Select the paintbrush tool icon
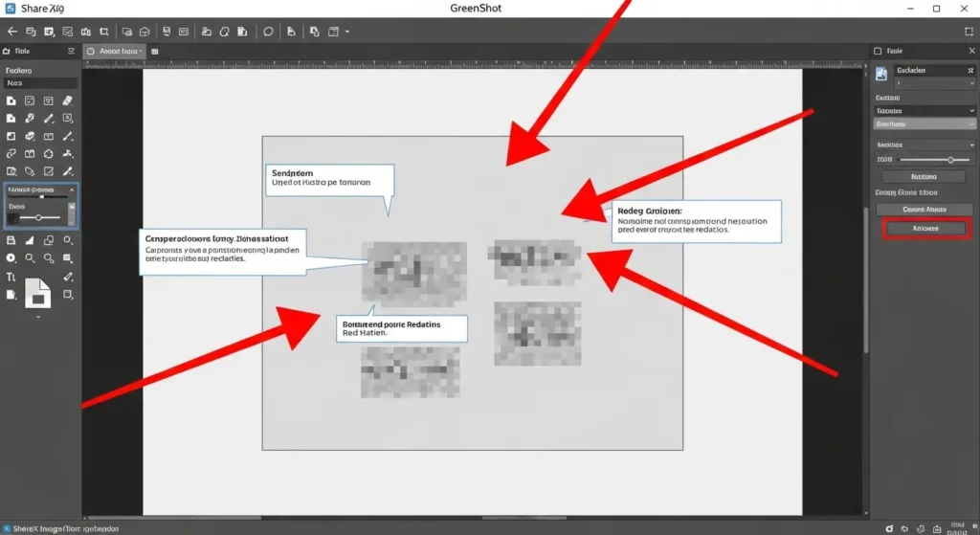This screenshot has height=535, width=980. click(x=68, y=171)
